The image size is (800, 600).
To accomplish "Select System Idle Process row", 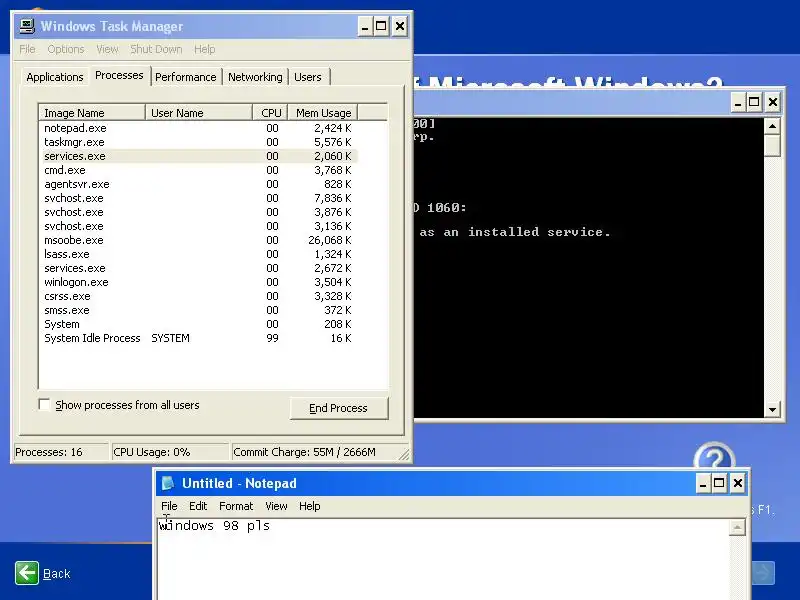I will (198, 338).
